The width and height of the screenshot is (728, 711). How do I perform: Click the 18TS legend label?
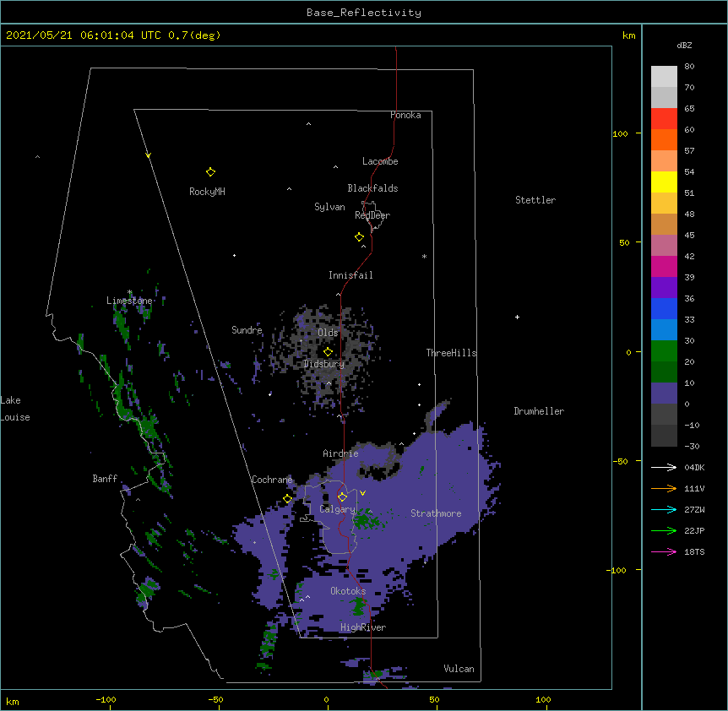click(x=694, y=551)
